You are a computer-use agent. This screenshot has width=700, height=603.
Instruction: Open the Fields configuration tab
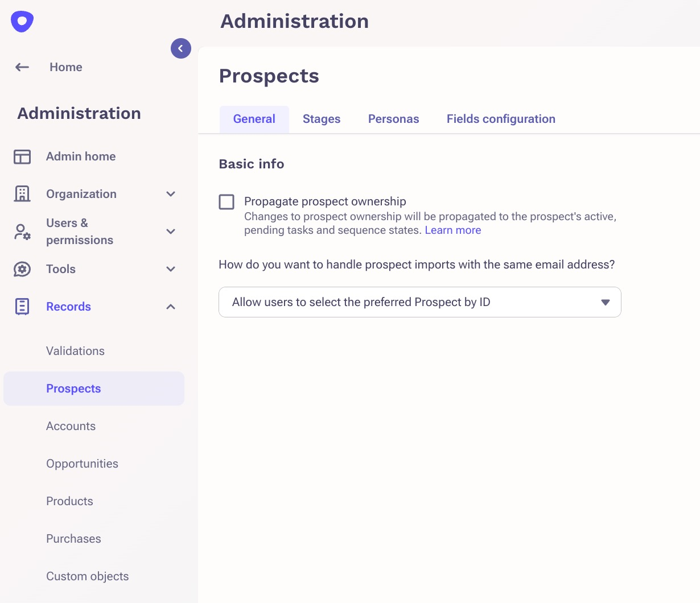pyautogui.click(x=501, y=119)
